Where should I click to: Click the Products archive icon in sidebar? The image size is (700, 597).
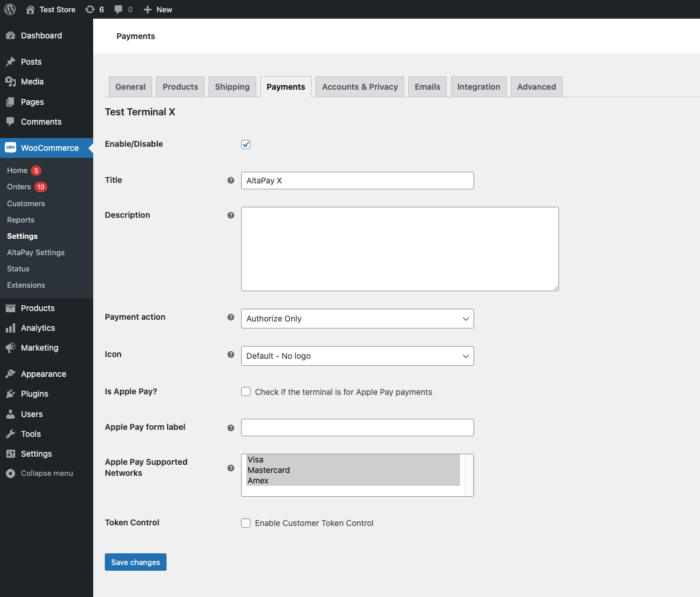pyautogui.click(x=10, y=308)
